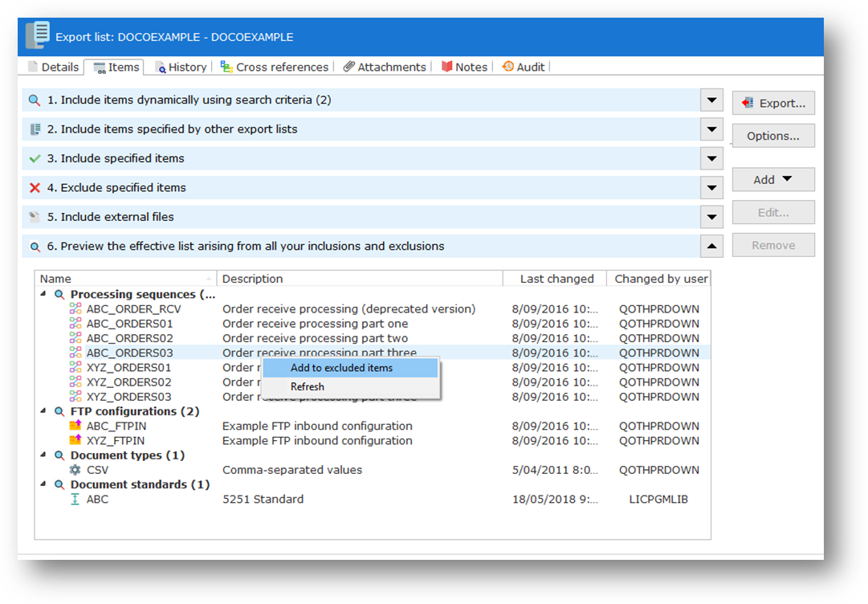Click the ABC_ORDER_RCV processing sequence icon

(x=75, y=309)
